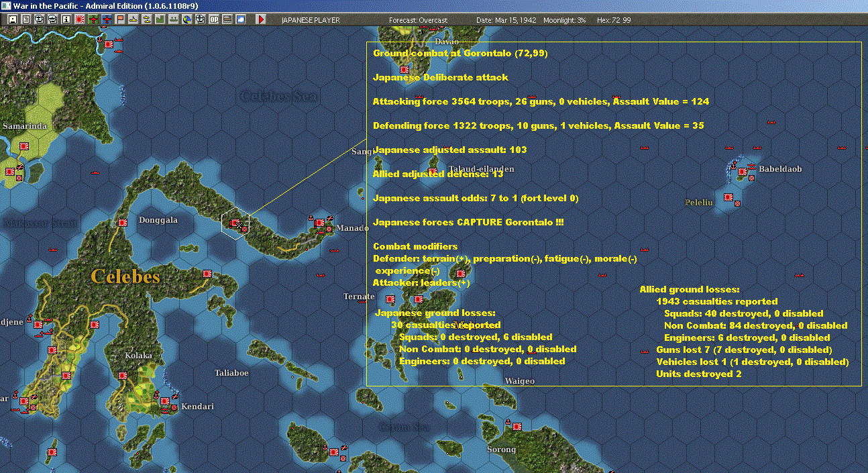Screen dimensions: 868x473
Task: Click the double ships task force icon
Action: [x=146, y=19]
